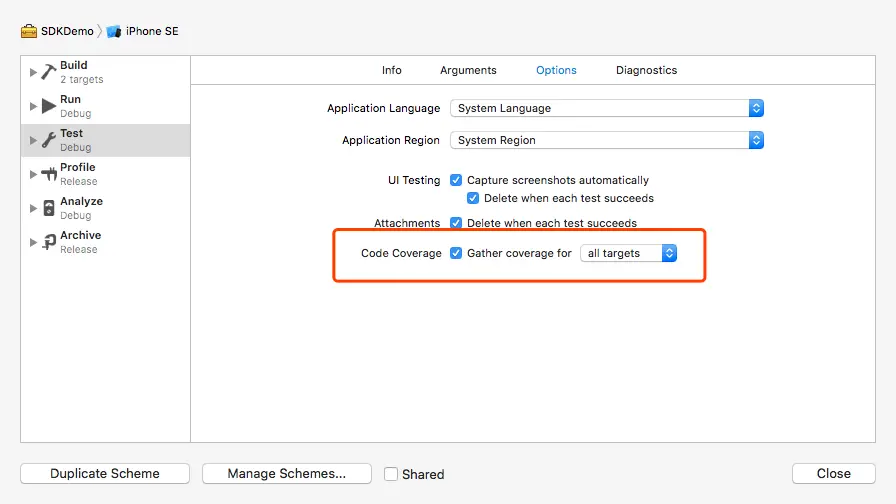Enable the Shared checkbox
This screenshot has width=896, height=504.
[391, 474]
